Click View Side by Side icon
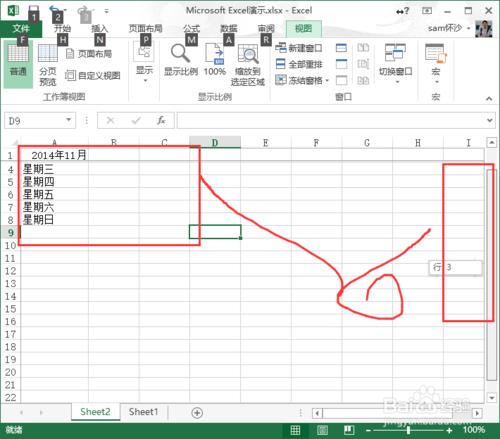 [x=363, y=48]
